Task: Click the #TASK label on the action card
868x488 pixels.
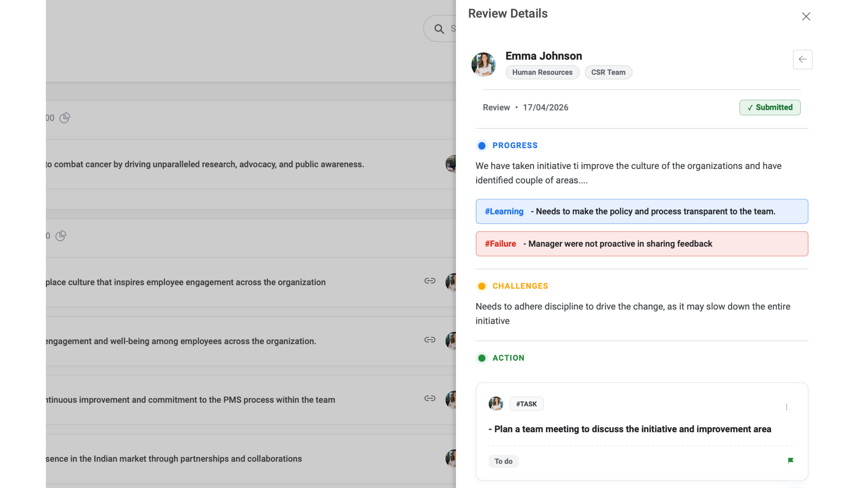Action: pyautogui.click(x=526, y=404)
